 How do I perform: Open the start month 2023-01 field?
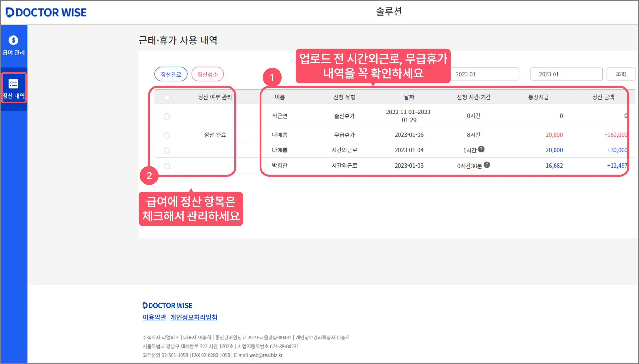click(x=484, y=74)
